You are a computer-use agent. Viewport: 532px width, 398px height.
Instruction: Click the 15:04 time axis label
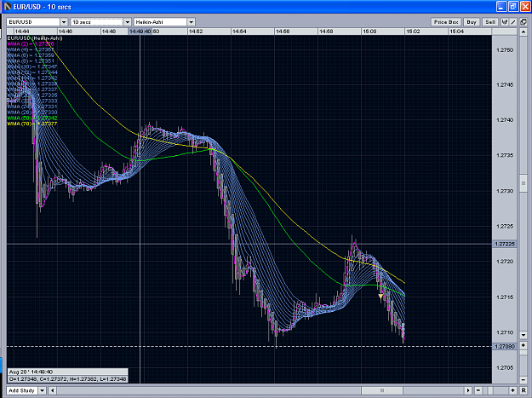tap(456, 32)
